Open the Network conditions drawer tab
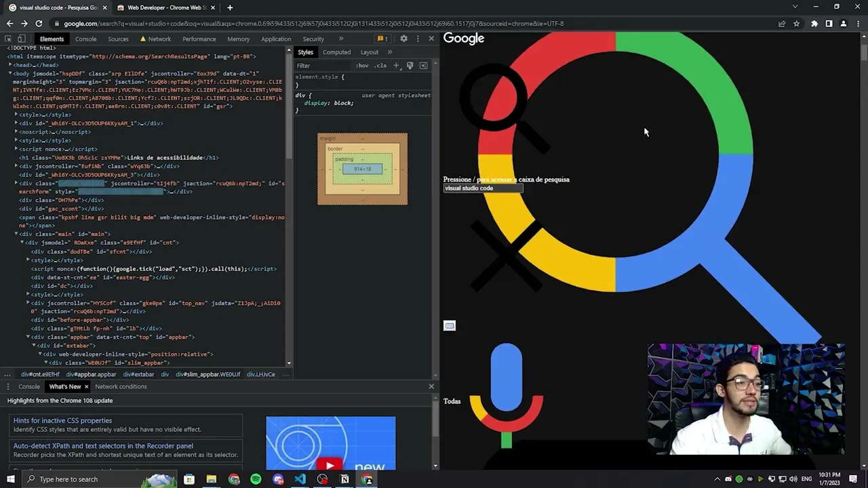Viewport: 868px width, 488px height. [x=121, y=386]
